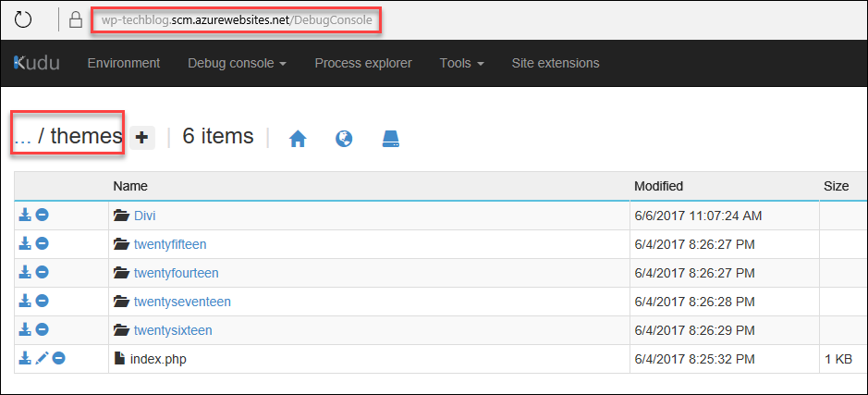Select index.php modified date 8:25:32 PM
Viewport: 868px width, 395px height.
(x=694, y=360)
